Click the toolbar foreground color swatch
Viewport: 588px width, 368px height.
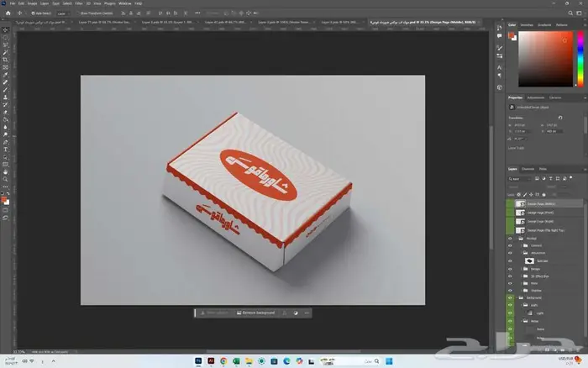(x=3, y=200)
